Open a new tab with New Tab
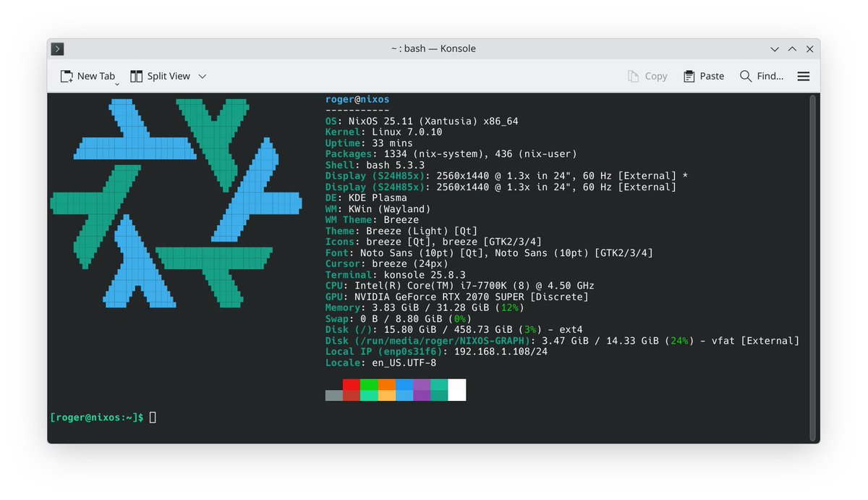The height and width of the screenshot is (500, 868). click(87, 76)
